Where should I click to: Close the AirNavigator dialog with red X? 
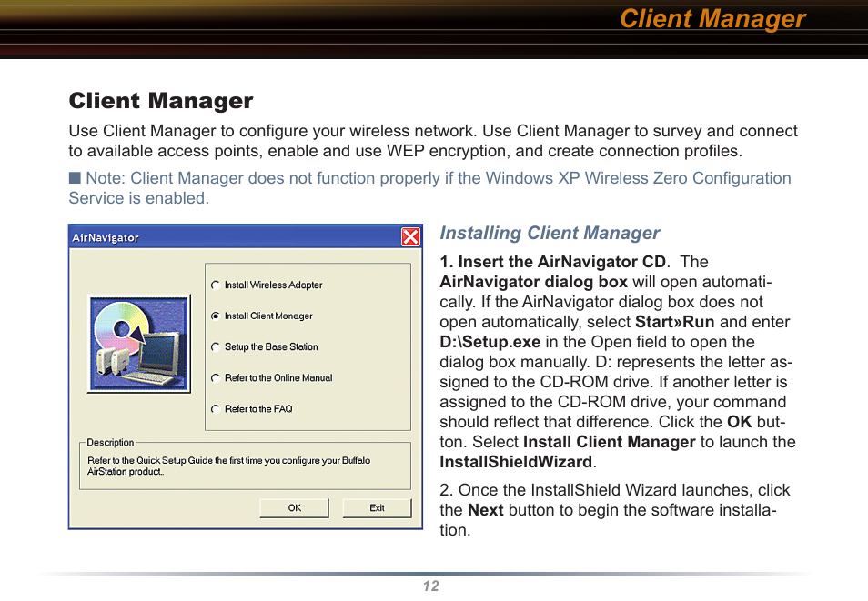[410, 237]
